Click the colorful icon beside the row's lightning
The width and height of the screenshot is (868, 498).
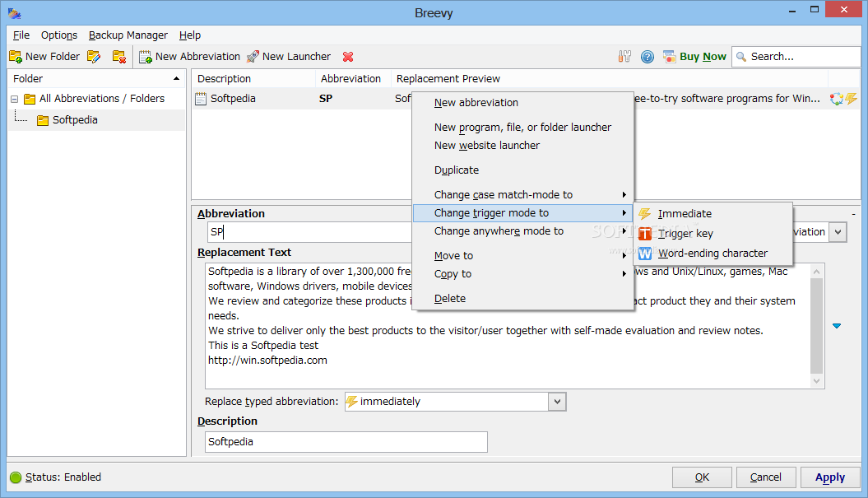coord(837,99)
